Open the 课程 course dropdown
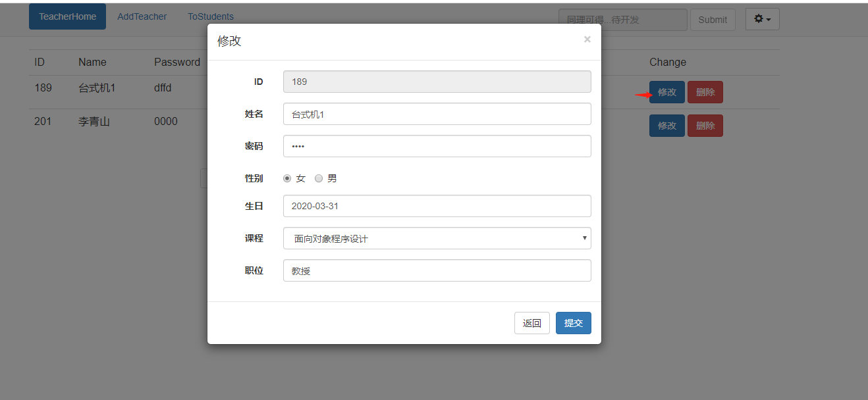The image size is (868, 400). [437, 238]
